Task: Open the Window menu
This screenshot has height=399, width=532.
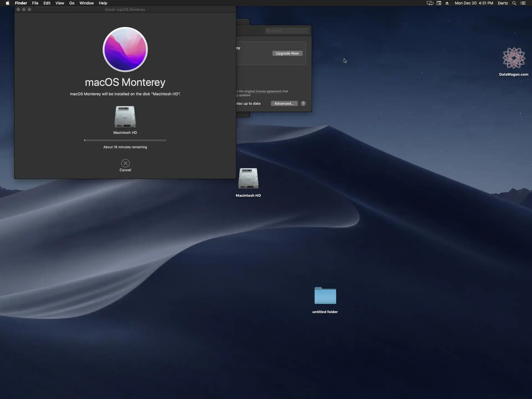Action: (86, 3)
